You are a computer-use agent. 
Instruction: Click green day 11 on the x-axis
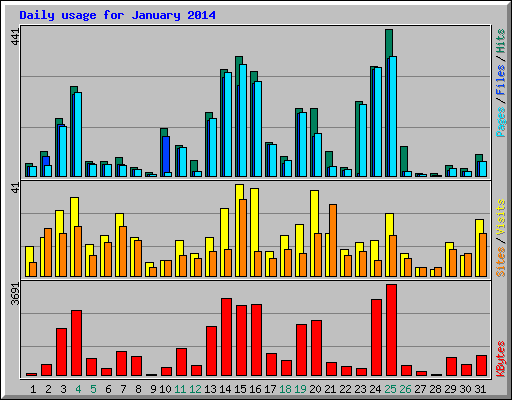pos(180,389)
